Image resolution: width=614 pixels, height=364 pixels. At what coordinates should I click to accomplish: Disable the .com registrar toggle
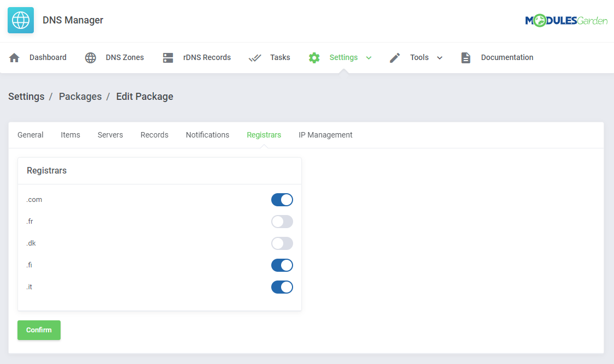click(x=282, y=200)
